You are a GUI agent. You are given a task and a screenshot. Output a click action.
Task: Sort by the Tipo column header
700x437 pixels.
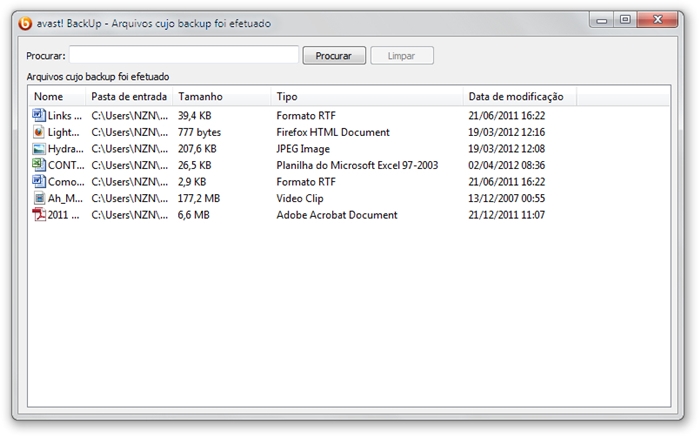(367, 96)
